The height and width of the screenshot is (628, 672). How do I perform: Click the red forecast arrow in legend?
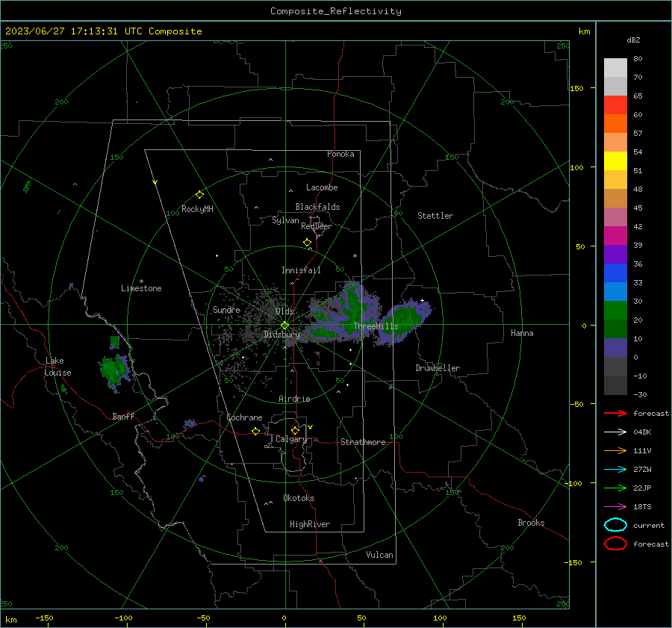click(x=615, y=413)
